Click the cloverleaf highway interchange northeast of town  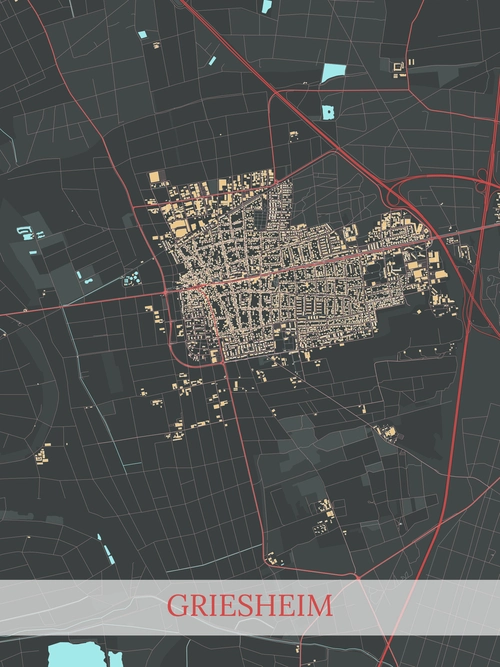pos(485,180)
